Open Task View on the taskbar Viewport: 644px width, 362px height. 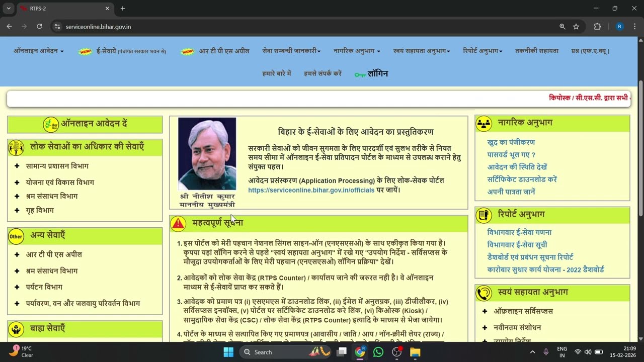click(x=342, y=352)
